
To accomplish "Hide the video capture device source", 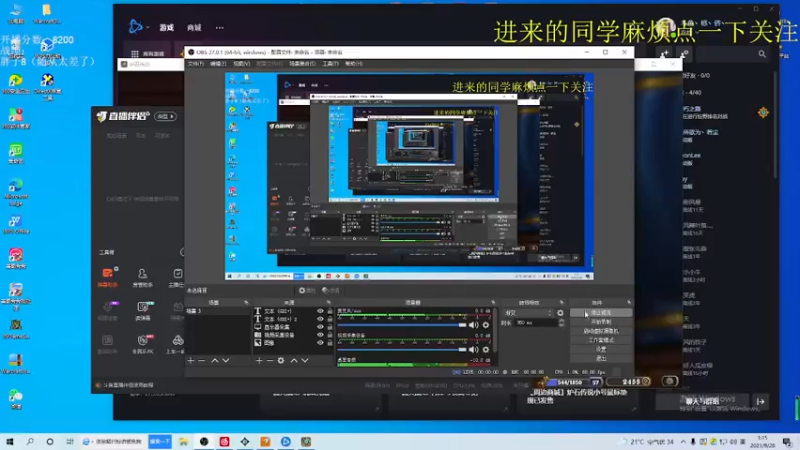I will pos(320,335).
